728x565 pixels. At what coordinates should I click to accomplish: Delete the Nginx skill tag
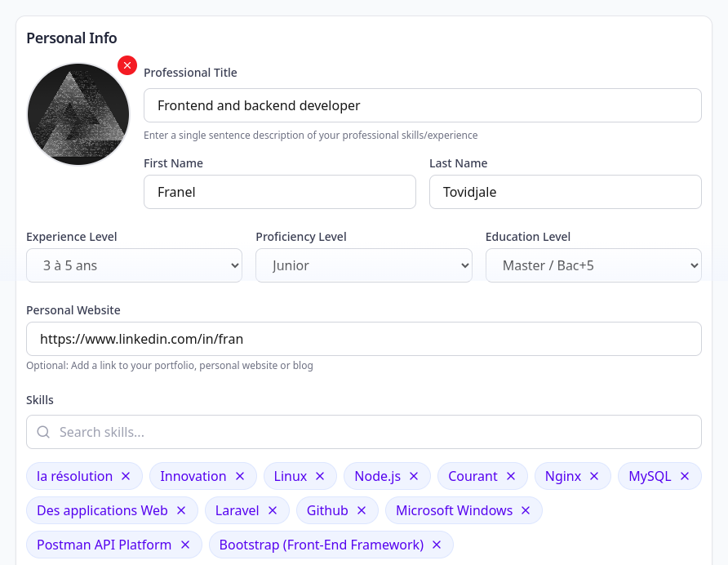pyautogui.click(x=594, y=476)
